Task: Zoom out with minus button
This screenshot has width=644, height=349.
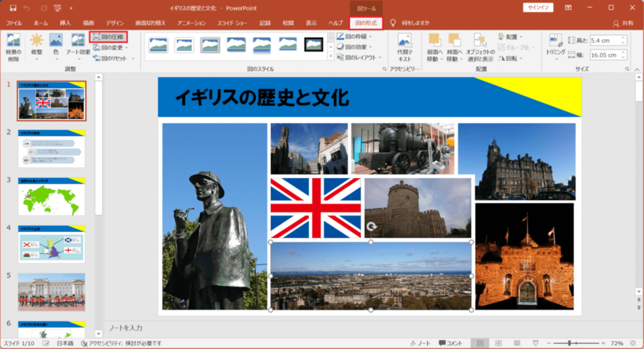Action: tap(548, 343)
